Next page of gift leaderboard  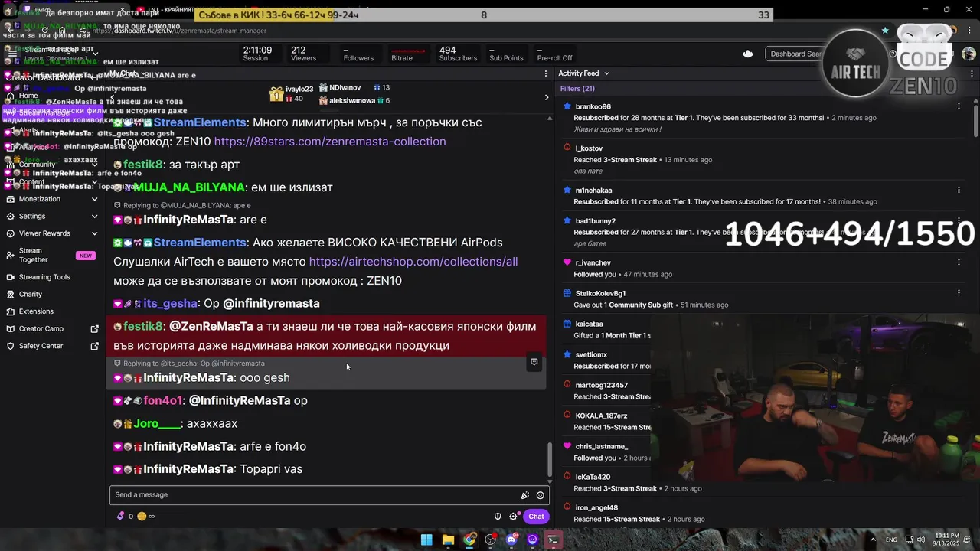(x=546, y=97)
